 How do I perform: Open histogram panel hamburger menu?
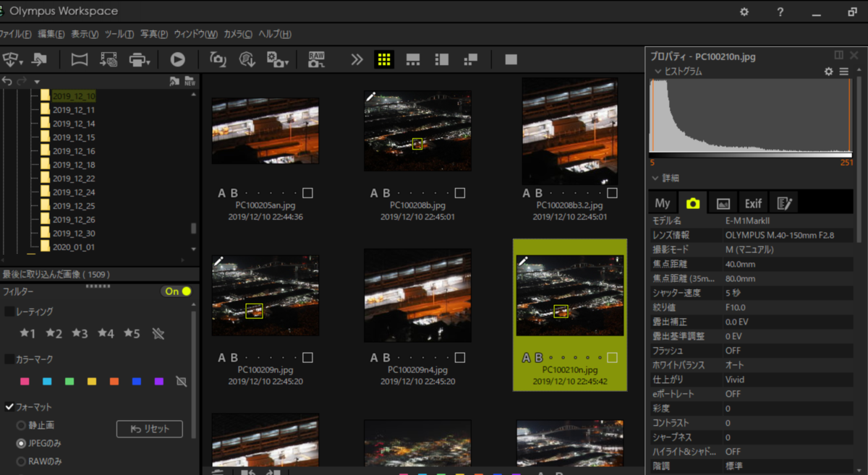point(844,72)
